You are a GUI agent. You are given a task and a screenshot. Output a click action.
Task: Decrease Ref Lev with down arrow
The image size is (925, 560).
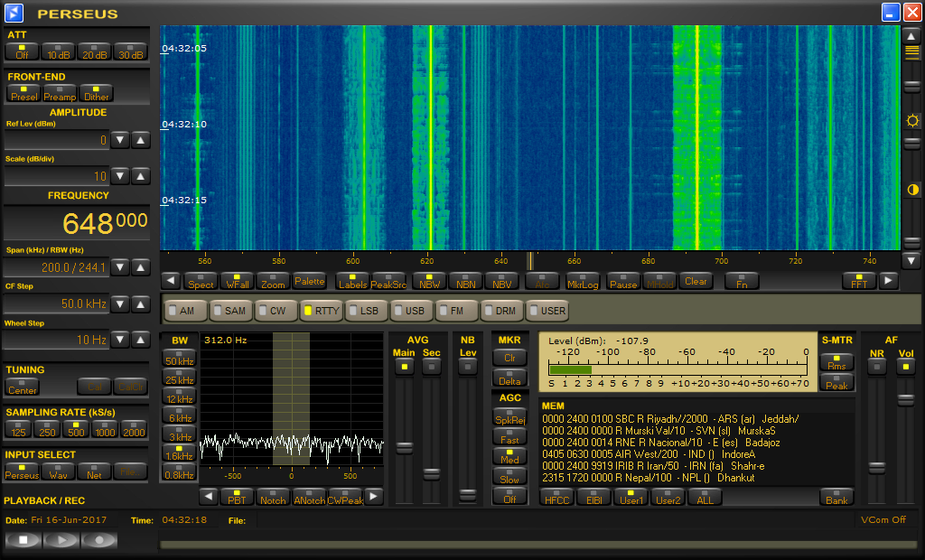pyautogui.click(x=121, y=140)
